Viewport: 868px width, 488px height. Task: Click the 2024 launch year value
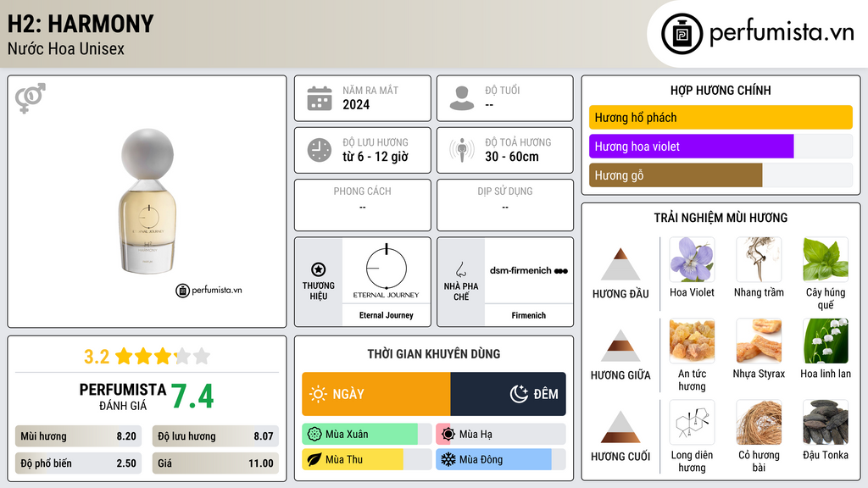pyautogui.click(x=356, y=104)
